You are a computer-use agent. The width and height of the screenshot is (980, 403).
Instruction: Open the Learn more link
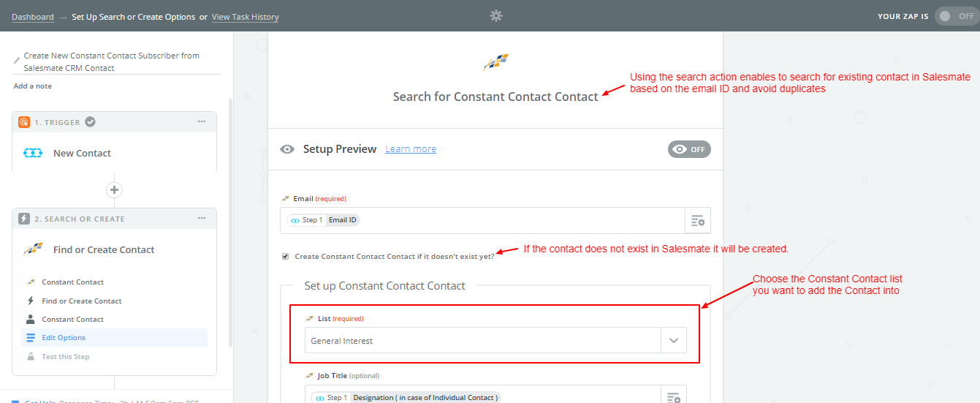click(x=411, y=149)
